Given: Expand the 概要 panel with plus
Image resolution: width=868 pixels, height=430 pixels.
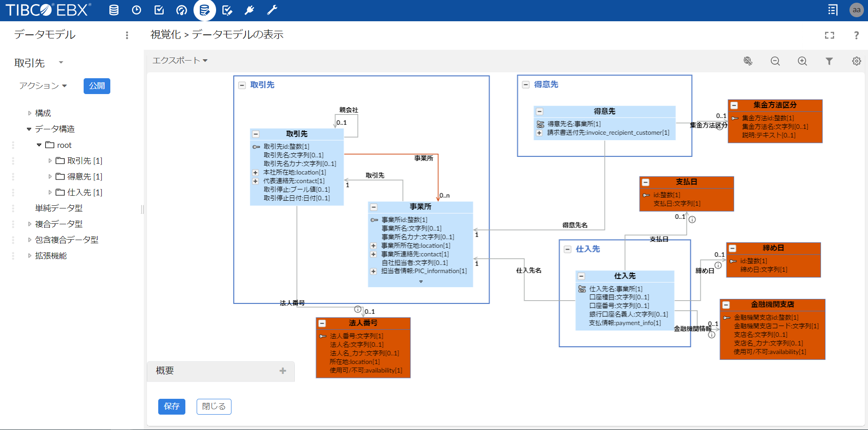Looking at the screenshot, I should 283,371.
